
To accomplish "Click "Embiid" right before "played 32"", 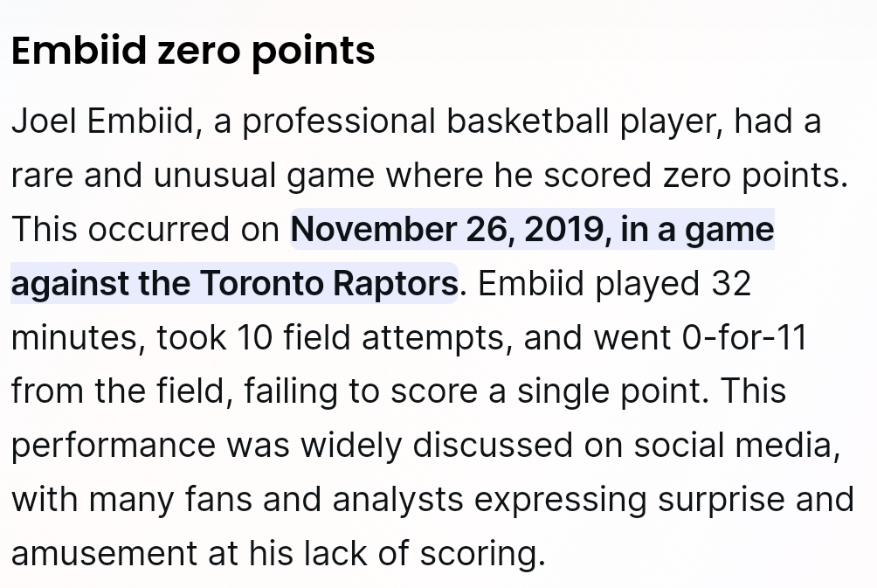I will tap(533, 284).
